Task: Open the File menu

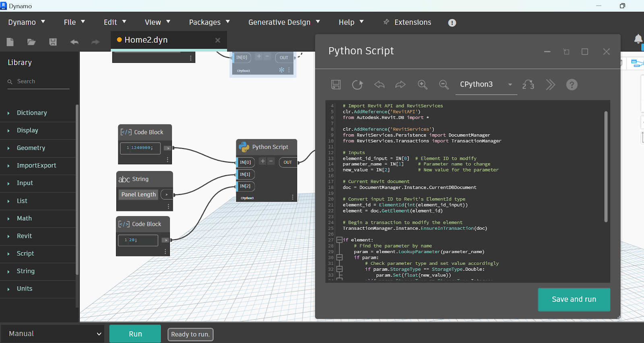Action: pos(74,22)
